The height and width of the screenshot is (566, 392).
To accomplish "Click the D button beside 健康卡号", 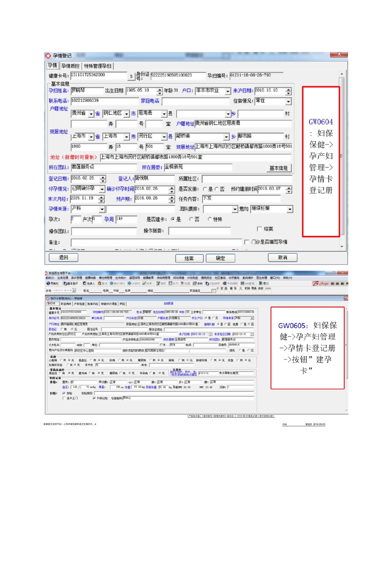I will tap(131, 77).
